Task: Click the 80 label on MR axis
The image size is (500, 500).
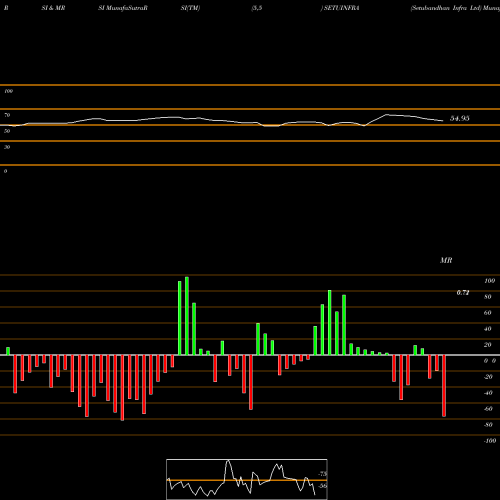Action: 488,297
